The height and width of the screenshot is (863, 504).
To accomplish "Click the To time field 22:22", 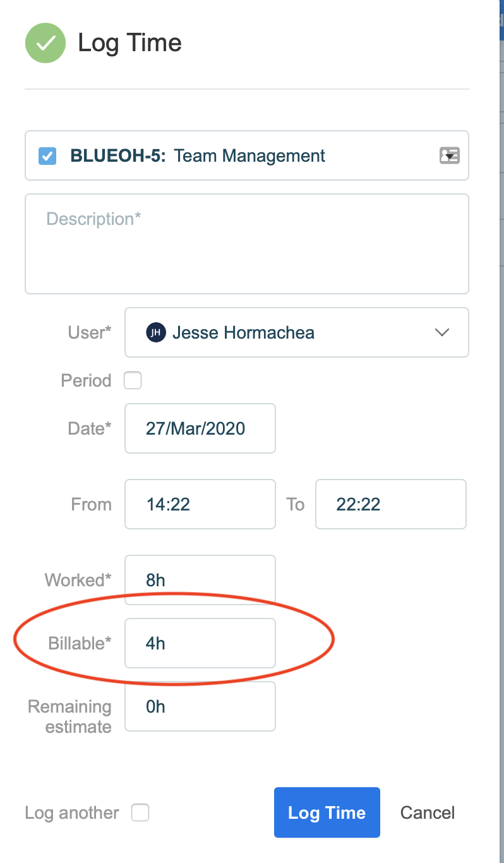I will click(390, 504).
